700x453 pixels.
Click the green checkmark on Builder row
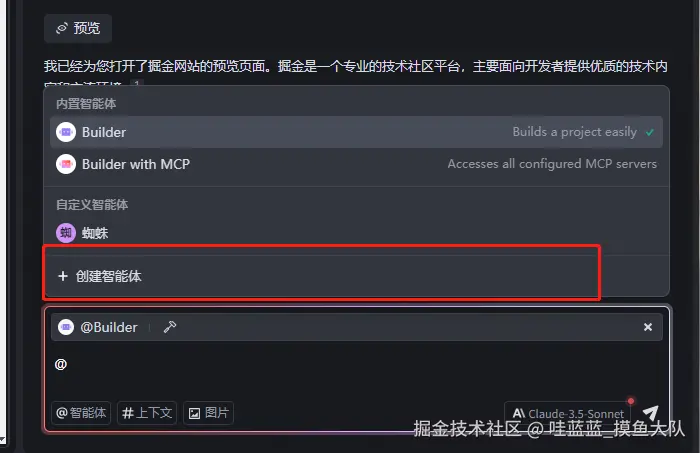[x=650, y=133]
